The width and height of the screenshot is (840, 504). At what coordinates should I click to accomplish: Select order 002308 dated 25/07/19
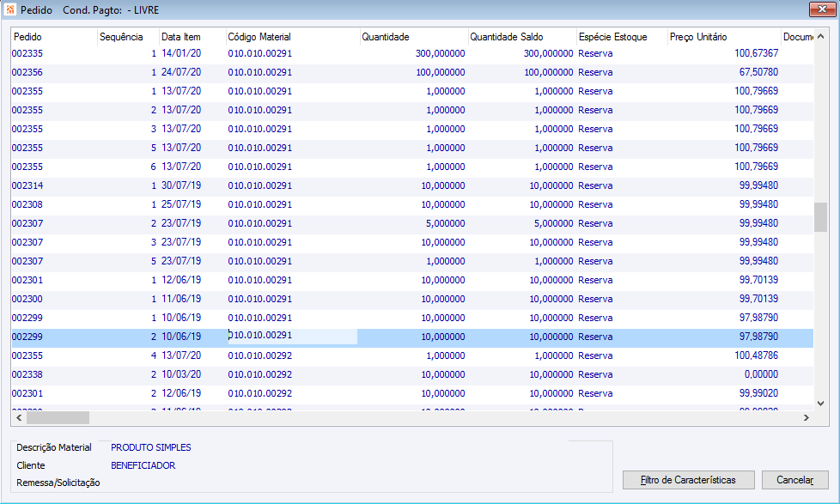(x=412, y=204)
